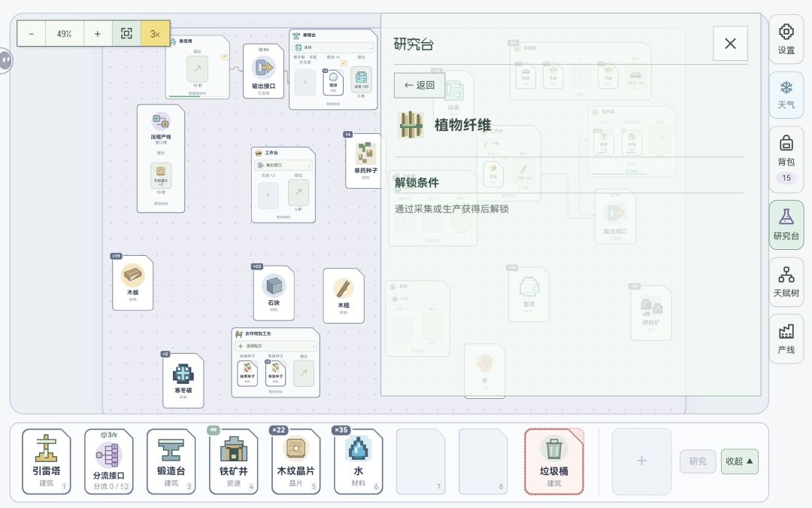The image size is (812, 508).
Task: Toggle the 3x speed button
Action: (x=155, y=34)
